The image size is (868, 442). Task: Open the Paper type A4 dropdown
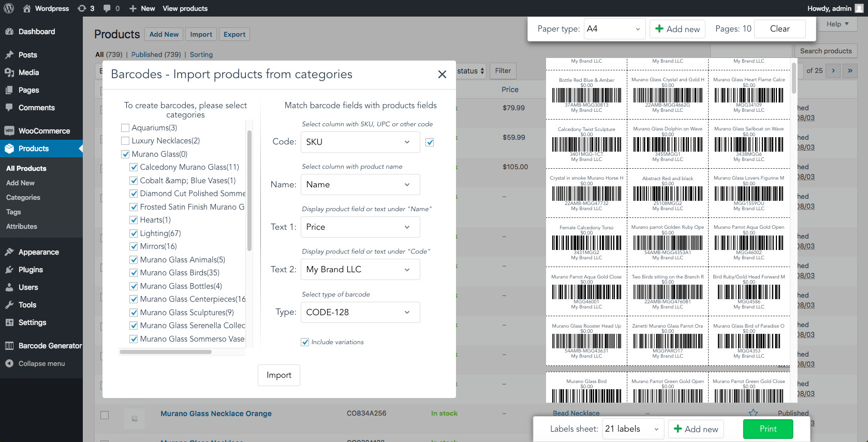614,29
